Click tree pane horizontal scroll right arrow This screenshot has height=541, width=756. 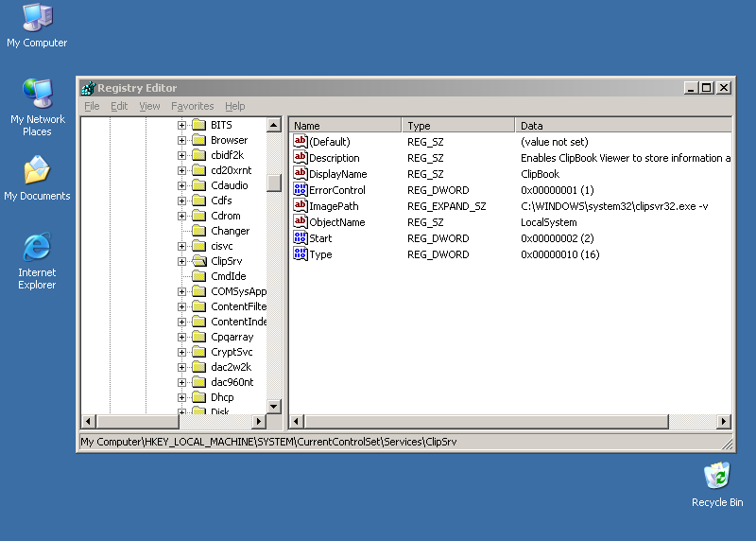[x=259, y=421]
